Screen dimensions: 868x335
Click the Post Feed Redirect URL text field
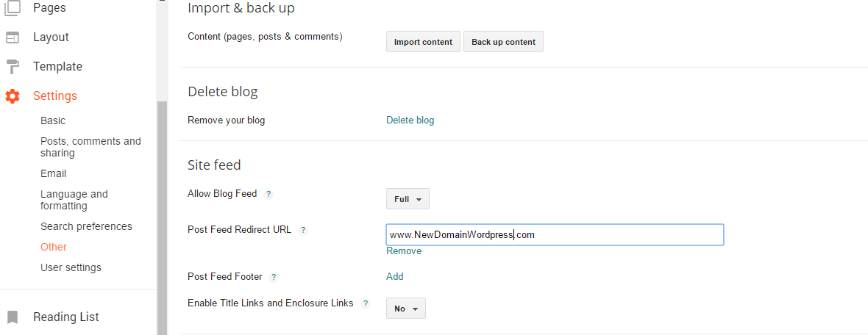coord(555,234)
